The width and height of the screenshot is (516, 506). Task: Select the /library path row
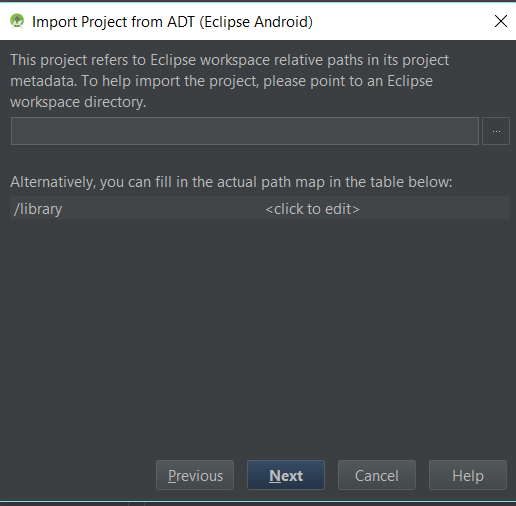click(x=260, y=209)
